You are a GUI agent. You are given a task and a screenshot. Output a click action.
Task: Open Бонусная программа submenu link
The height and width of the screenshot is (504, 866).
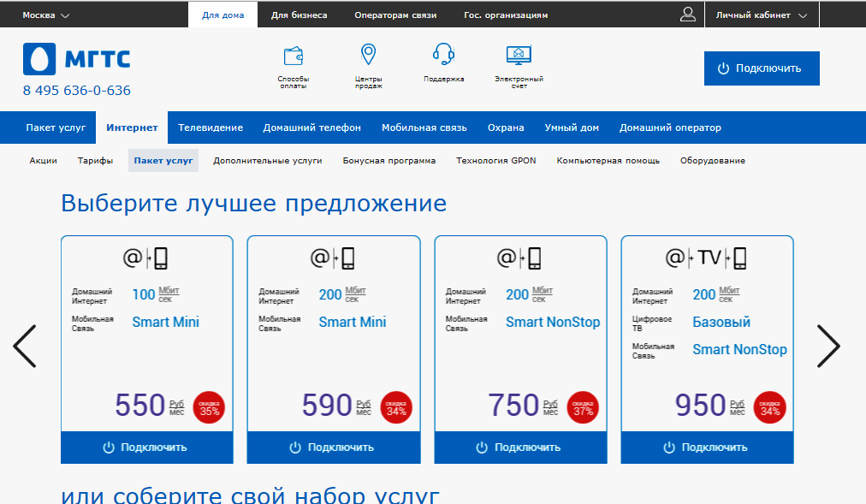tap(389, 161)
